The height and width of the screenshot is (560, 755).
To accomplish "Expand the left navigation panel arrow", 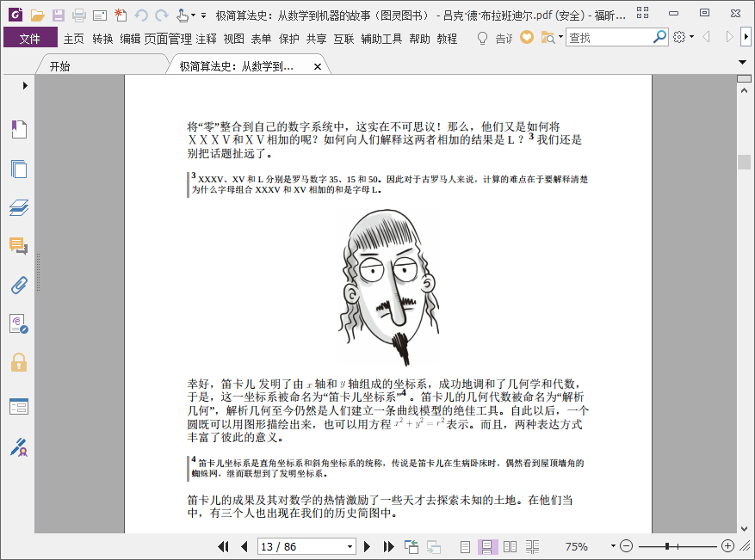I will coord(25,86).
